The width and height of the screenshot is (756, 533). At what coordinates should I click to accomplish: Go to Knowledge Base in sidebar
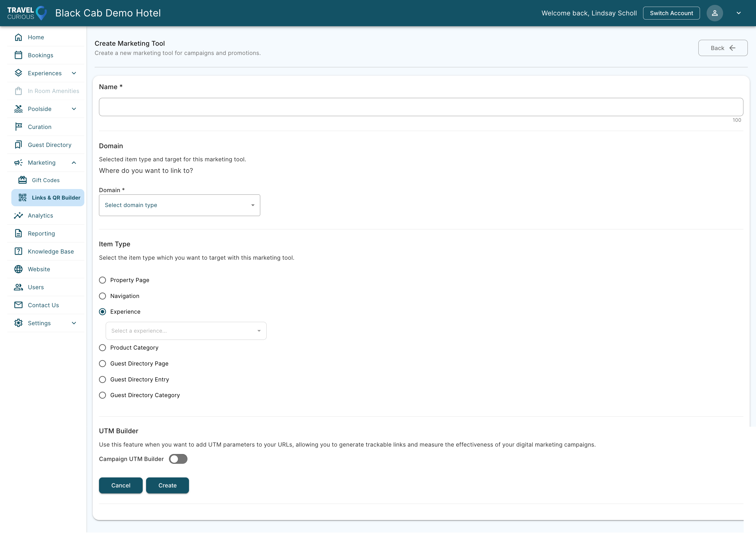[51, 251]
